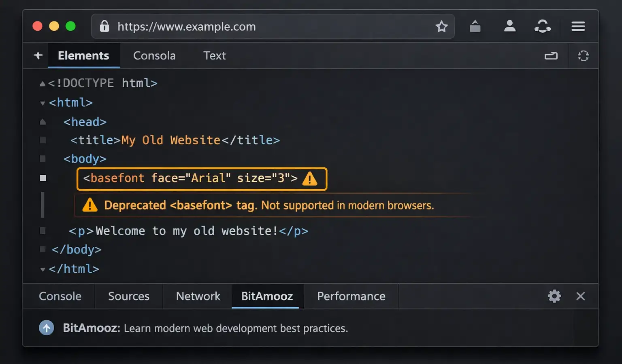The image size is (622, 364).
Task: Open devtools settings gear
Action: [554, 296]
